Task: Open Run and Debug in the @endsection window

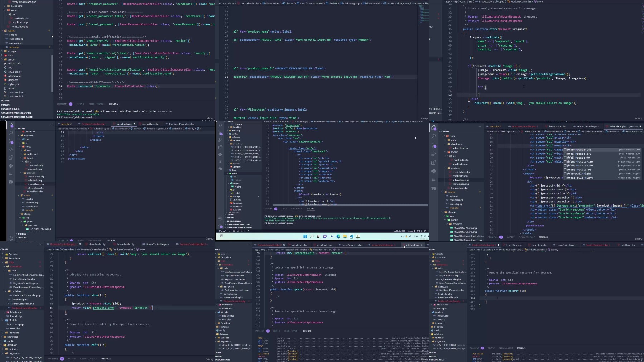Action: [11, 150]
